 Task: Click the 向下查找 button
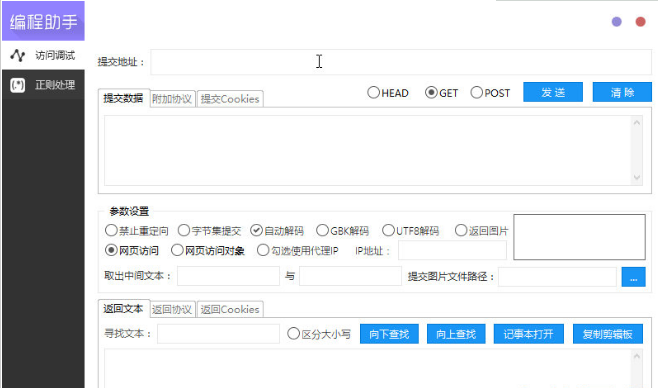[389, 334]
